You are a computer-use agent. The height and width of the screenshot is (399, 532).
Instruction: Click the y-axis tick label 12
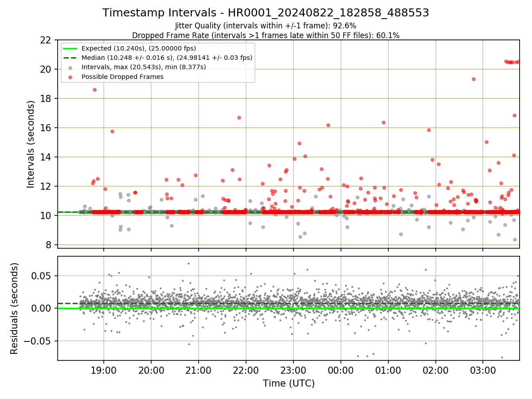pos(46,186)
